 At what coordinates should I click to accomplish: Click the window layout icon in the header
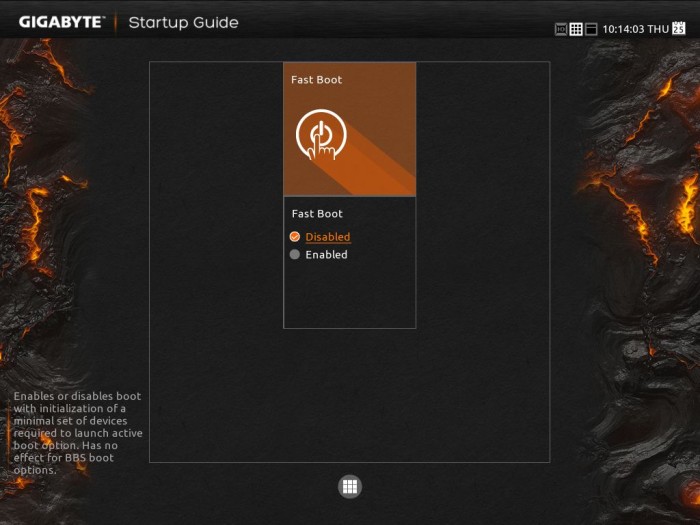click(591, 29)
